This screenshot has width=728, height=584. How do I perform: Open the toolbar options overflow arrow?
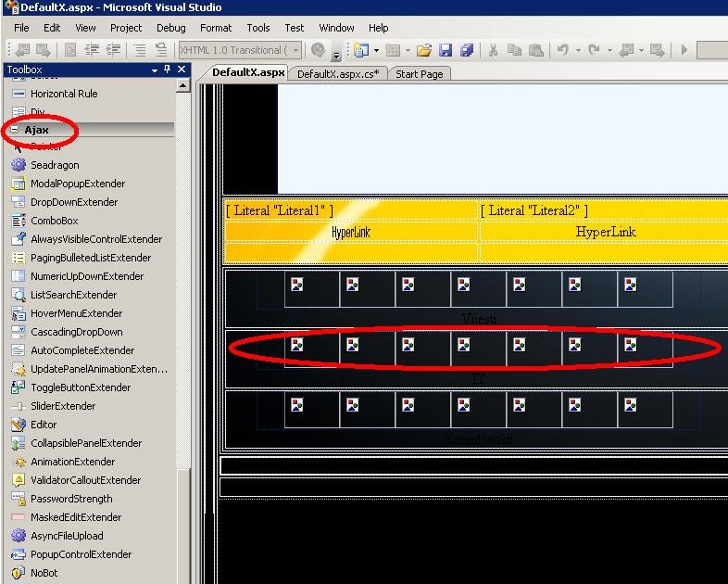click(x=336, y=57)
